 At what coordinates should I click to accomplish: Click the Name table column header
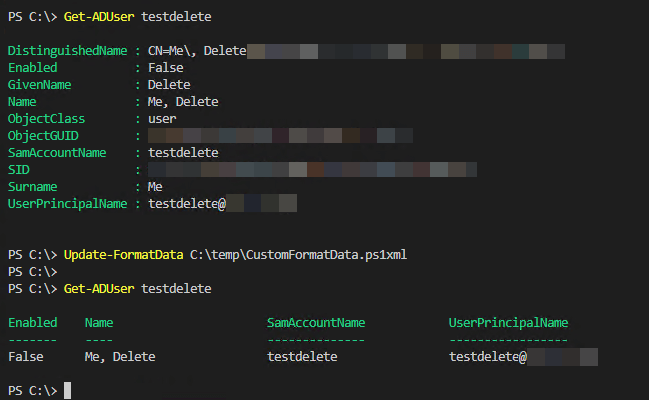(100, 322)
